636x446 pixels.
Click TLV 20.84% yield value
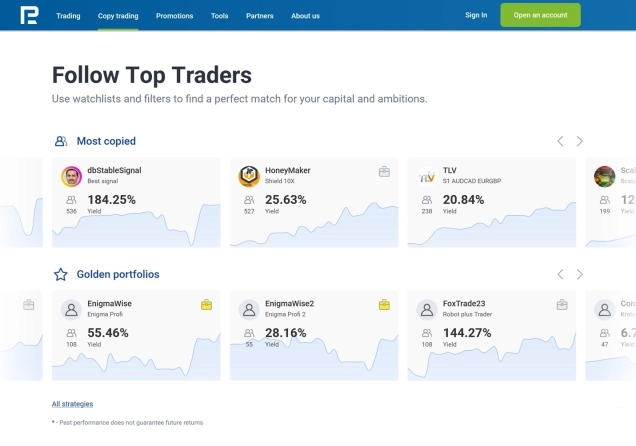tap(463, 199)
